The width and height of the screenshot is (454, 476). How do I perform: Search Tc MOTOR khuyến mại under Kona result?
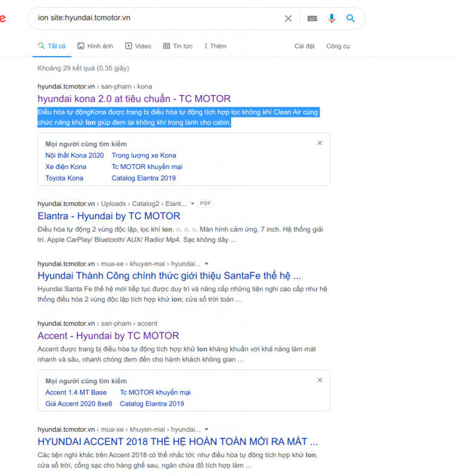147,167
